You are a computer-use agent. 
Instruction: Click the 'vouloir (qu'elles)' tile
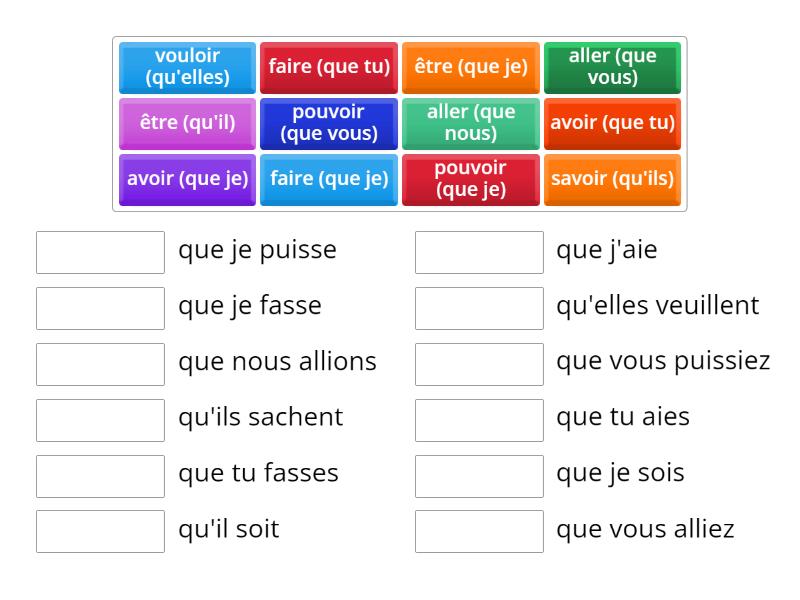187,67
